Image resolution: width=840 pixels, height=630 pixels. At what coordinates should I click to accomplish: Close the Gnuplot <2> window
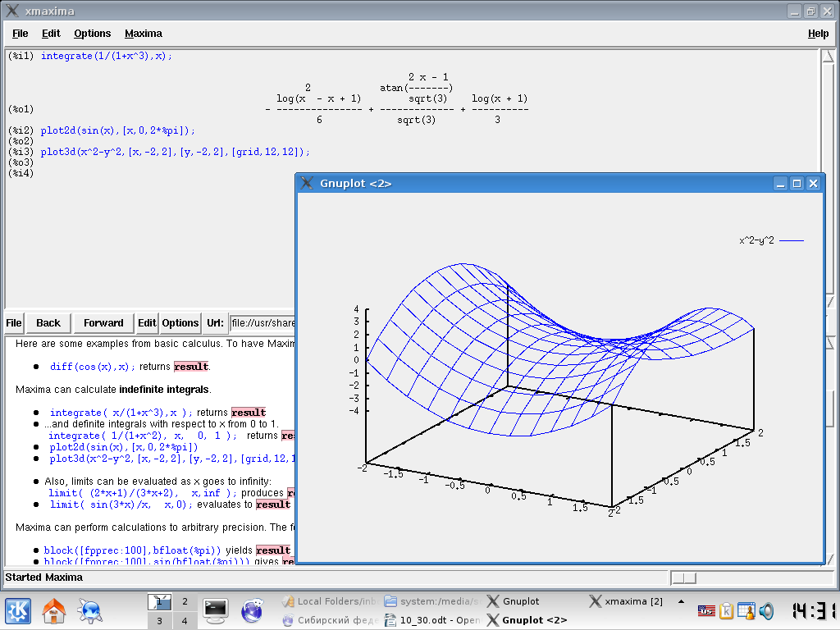click(813, 184)
